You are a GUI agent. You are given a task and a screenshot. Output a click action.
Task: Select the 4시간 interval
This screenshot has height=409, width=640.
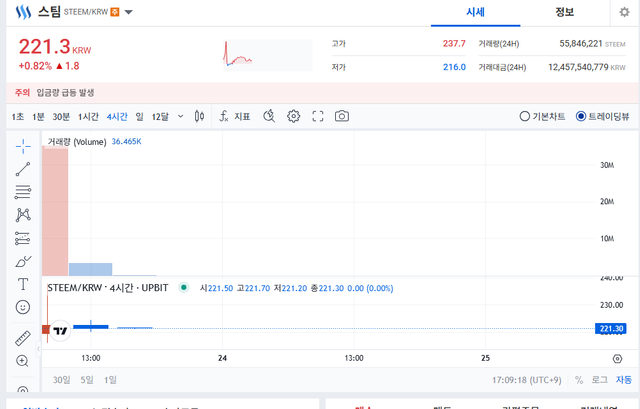coord(117,117)
